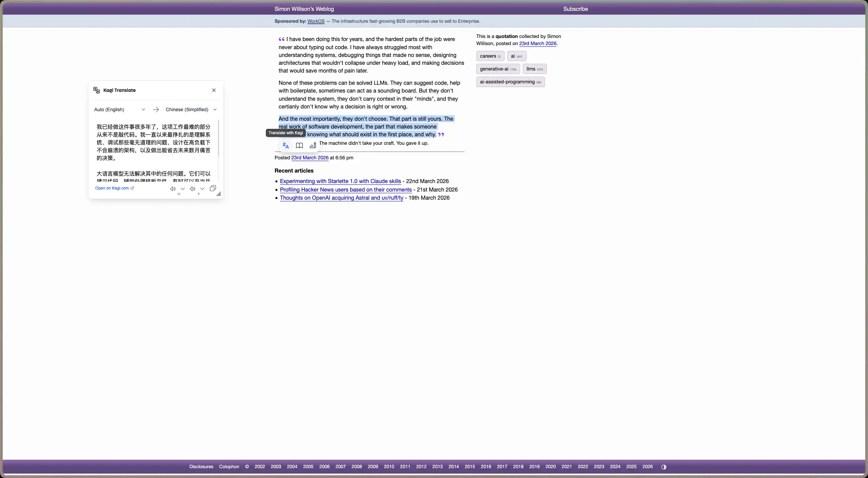Click the Translate with Kagi icon

(x=285, y=145)
